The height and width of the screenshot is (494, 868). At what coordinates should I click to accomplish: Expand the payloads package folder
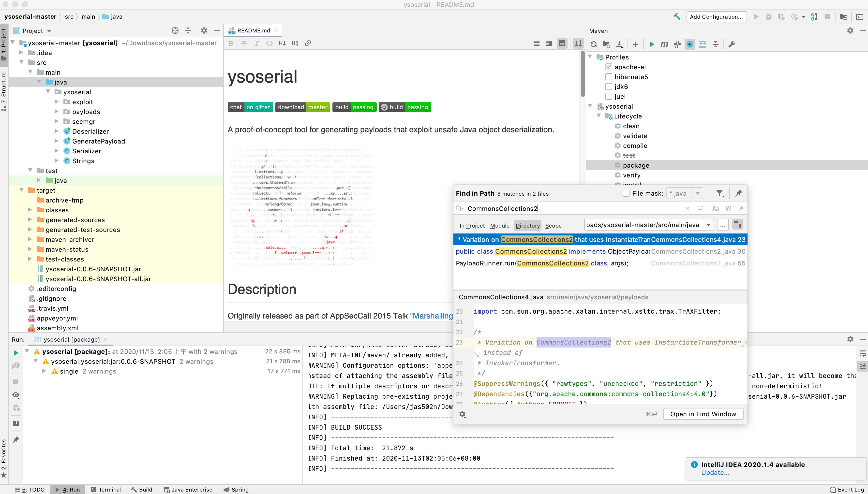[56, 112]
